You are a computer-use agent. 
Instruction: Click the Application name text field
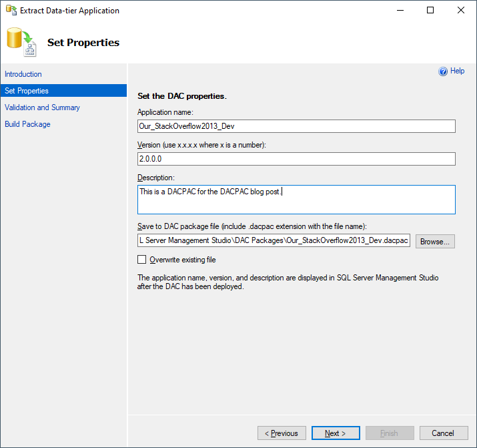296,126
